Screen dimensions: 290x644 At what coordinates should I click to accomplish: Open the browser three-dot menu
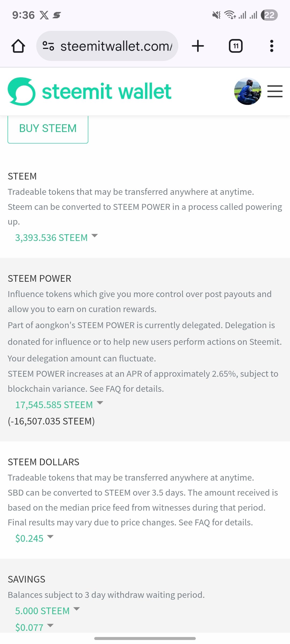click(x=271, y=46)
